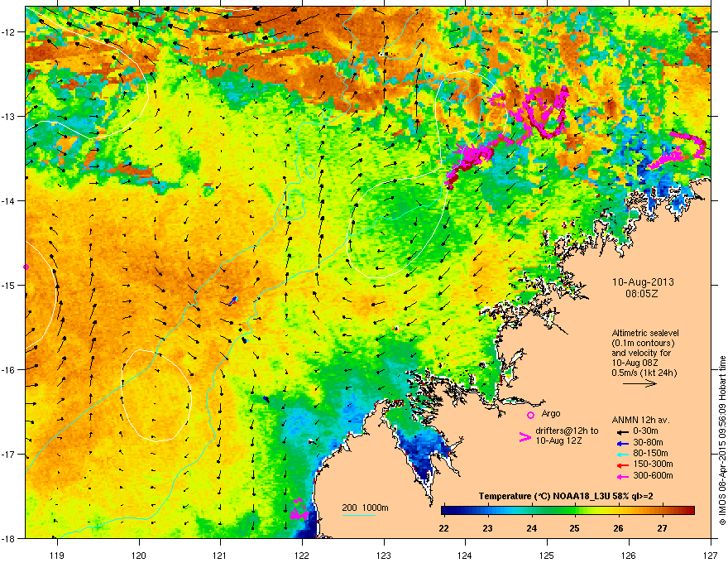Screen dimensions: 728x563
Task: Click longitude axis label 122
Action: pyautogui.click(x=302, y=555)
